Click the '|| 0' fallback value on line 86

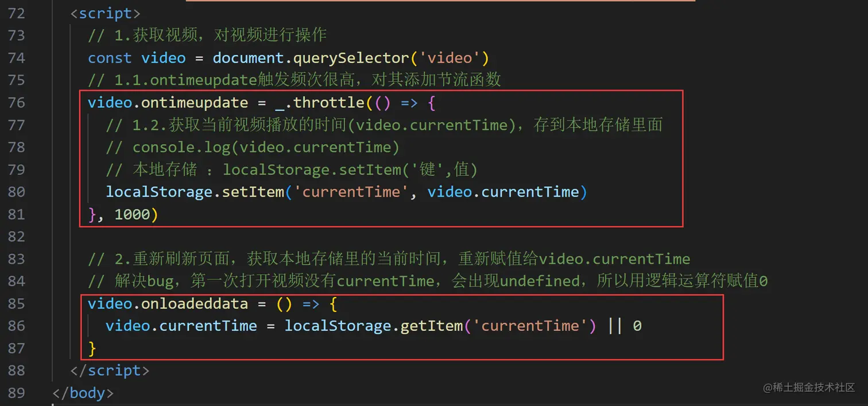624,326
